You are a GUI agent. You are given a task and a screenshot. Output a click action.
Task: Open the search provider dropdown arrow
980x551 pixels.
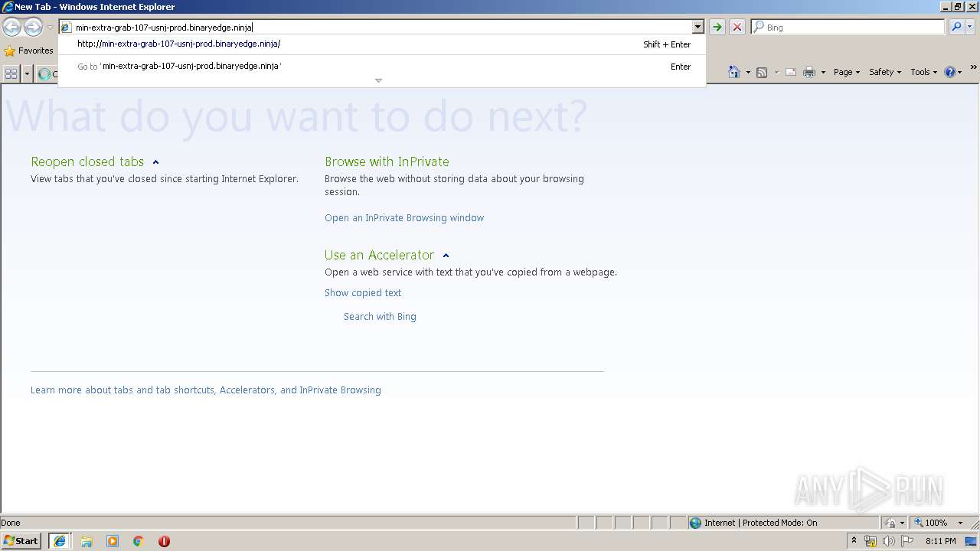pos(970,28)
